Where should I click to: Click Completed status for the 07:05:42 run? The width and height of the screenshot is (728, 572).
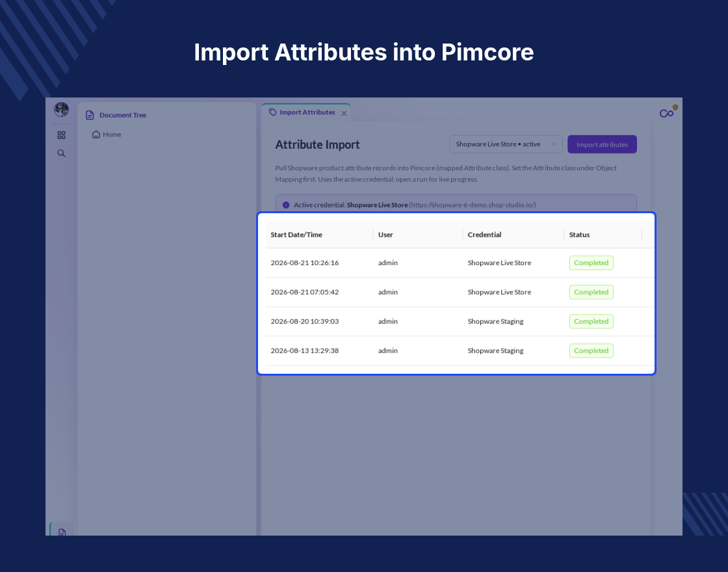click(x=591, y=292)
